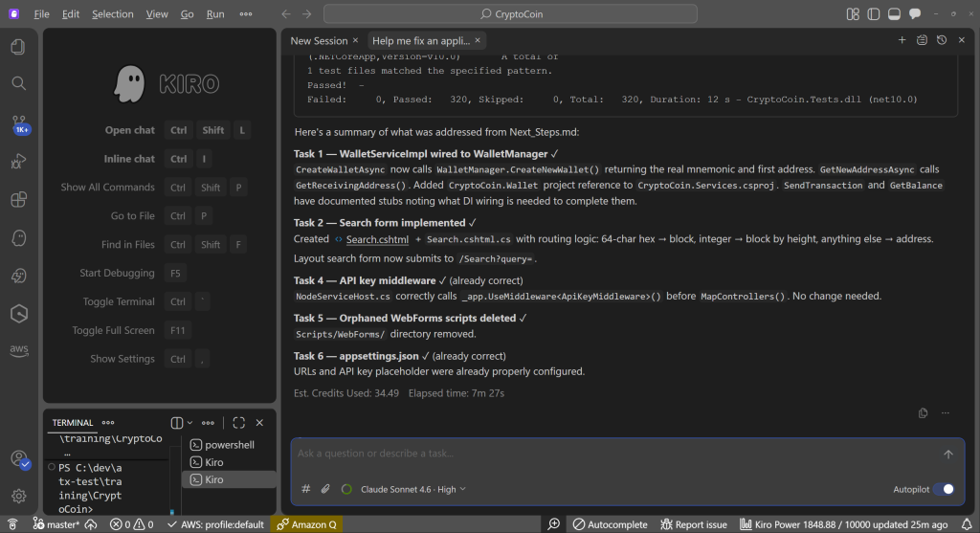Open the Manage settings gear
Image resolution: width=980 pixels, height=533 pixels.
pyautogui.click(x=18, y=496)
